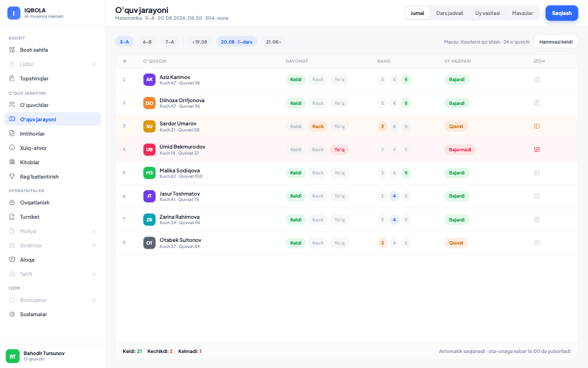Image resolution: width=588 pixels, height=368 pixels.
Task: Change Sardor Umarov's Qisman homework status
Action: click(456, 126)
